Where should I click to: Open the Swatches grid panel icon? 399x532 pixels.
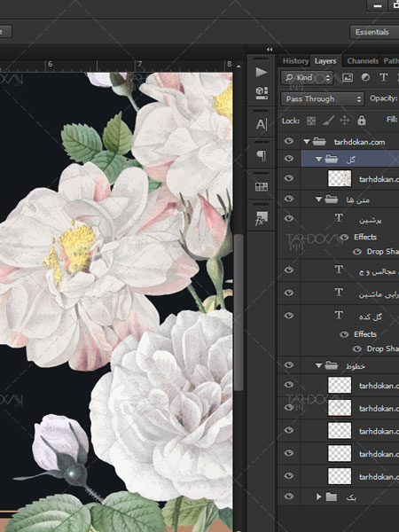coord(262,186)
